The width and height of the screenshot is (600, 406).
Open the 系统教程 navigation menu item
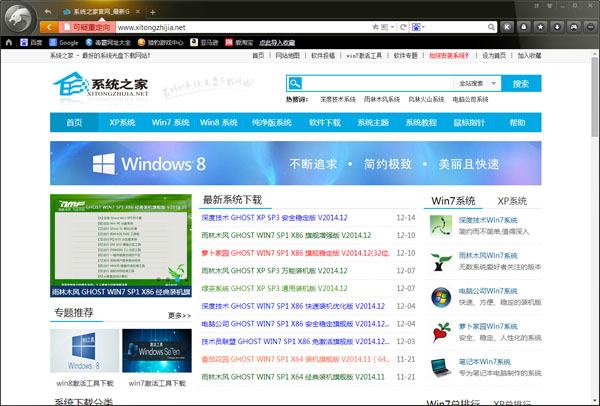(421, 122)
